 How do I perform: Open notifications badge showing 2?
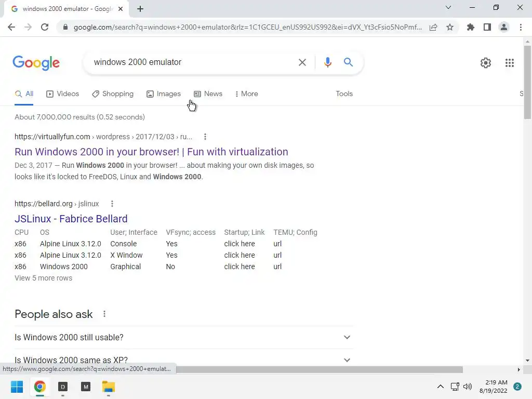(517, 387)
